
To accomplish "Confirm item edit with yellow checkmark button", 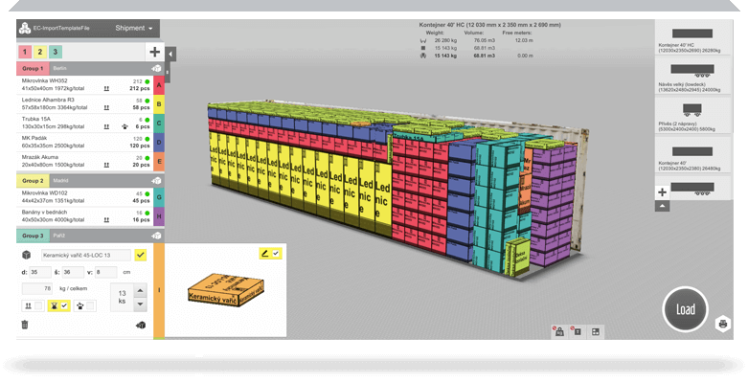I will tap(140, 255).
